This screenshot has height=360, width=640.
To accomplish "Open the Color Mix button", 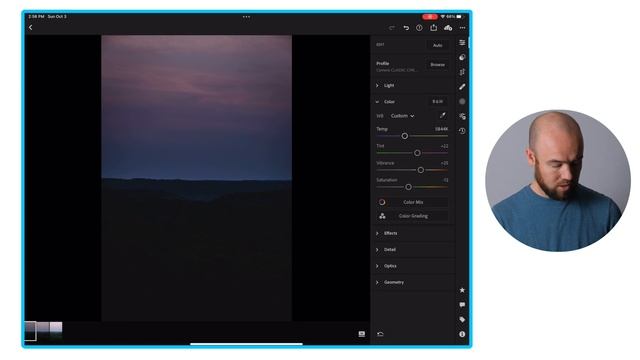I will coord(412,202).
